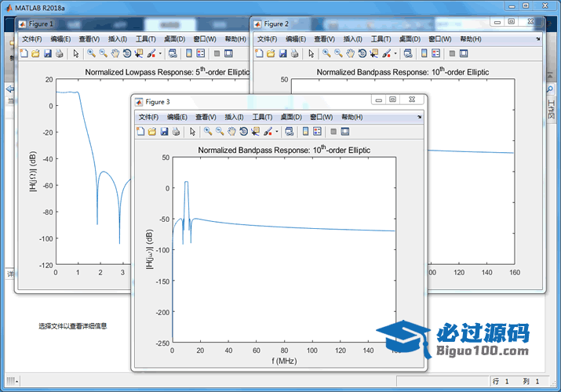Save Figure 1 via floppy disk icon
The height and width of the screenshot is (392, 561).
tap(48, 53)
